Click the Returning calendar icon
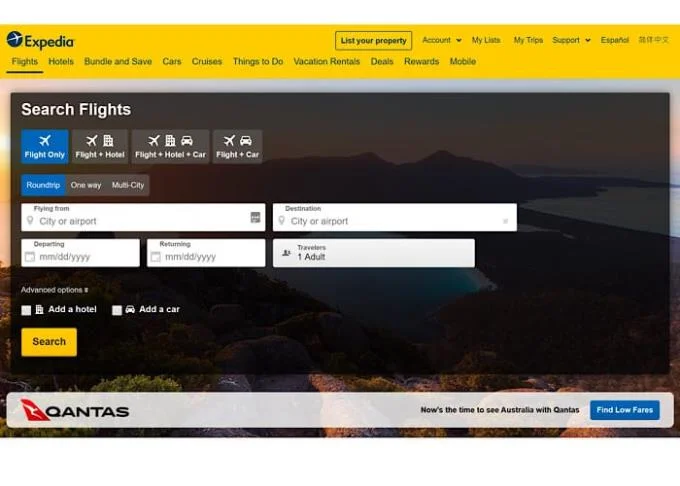Viewport: 680px width, 486px height. [x=156, y=257]
